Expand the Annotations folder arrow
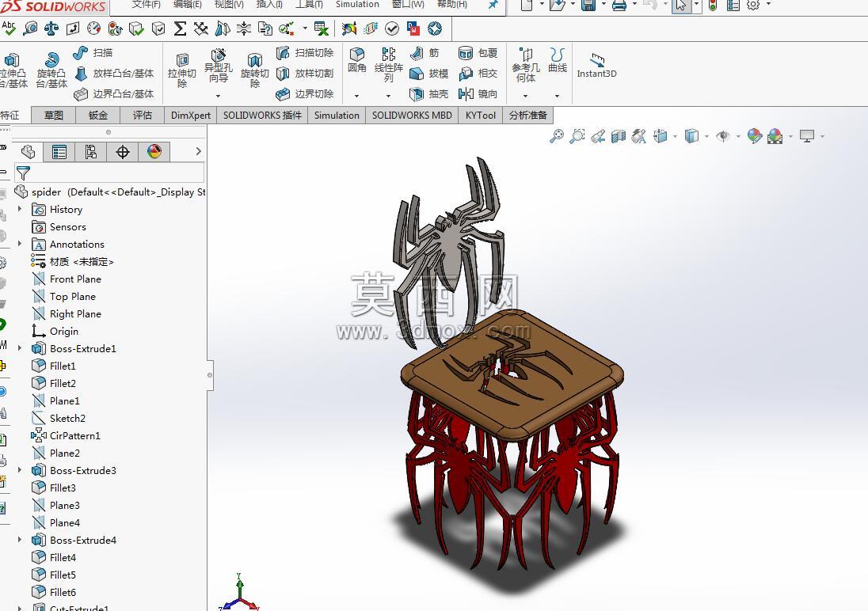 click(x=20, y=244)
